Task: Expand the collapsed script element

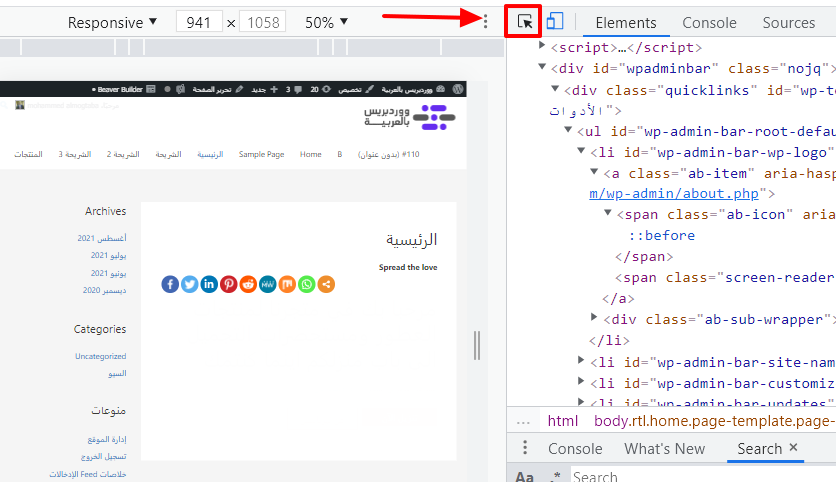Action: click(x=542, y=45)
